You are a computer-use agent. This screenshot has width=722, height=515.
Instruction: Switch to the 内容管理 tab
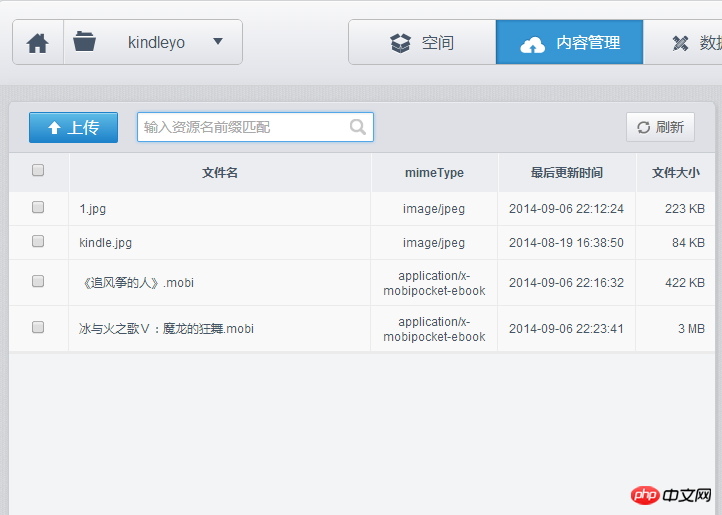click(570, 42)
